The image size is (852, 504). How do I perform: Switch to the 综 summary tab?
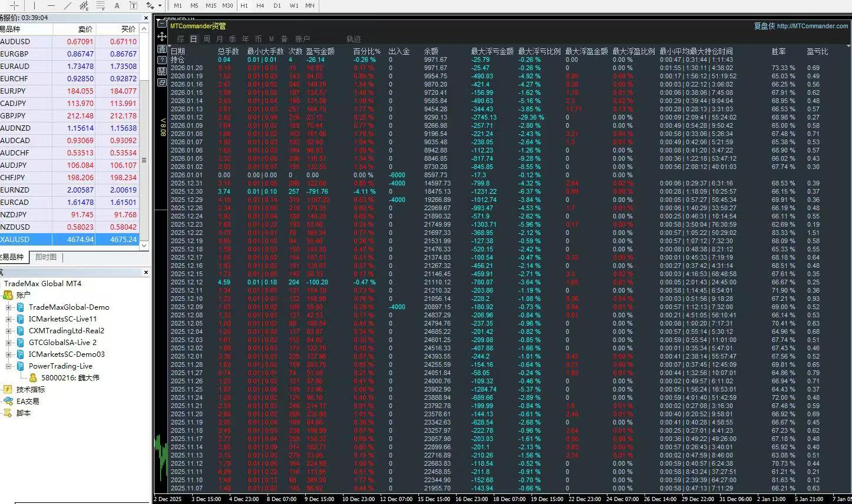click(x=181, y=39)
